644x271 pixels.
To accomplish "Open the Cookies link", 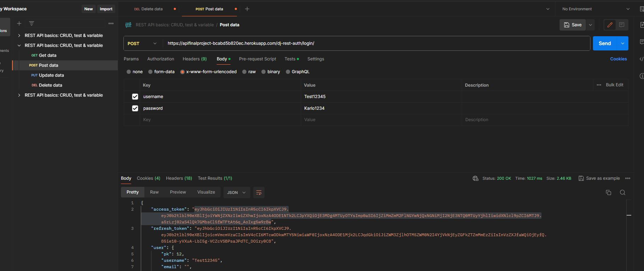I will 618,59.
